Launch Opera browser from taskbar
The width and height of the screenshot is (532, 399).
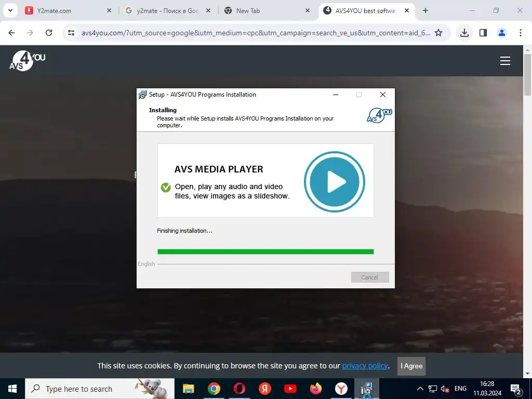click(x=239, y=389)
